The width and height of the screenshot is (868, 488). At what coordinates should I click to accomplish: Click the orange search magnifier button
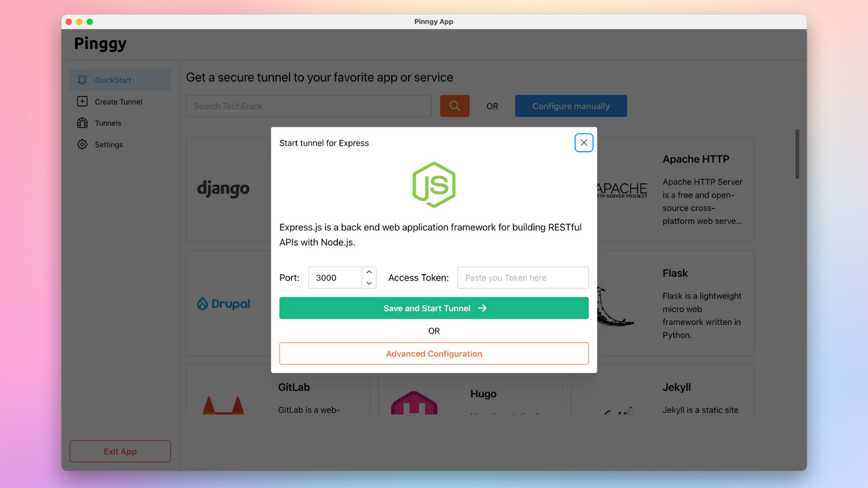click(x=455, y=106)
